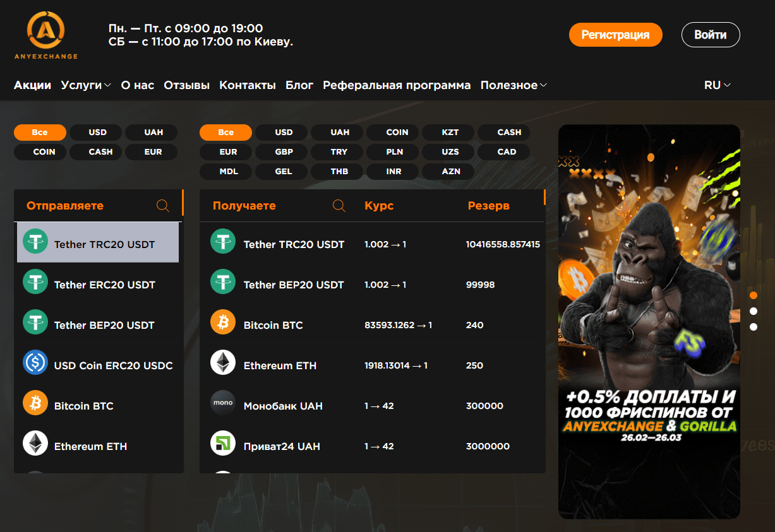Open the Блог page

(299, 85)
